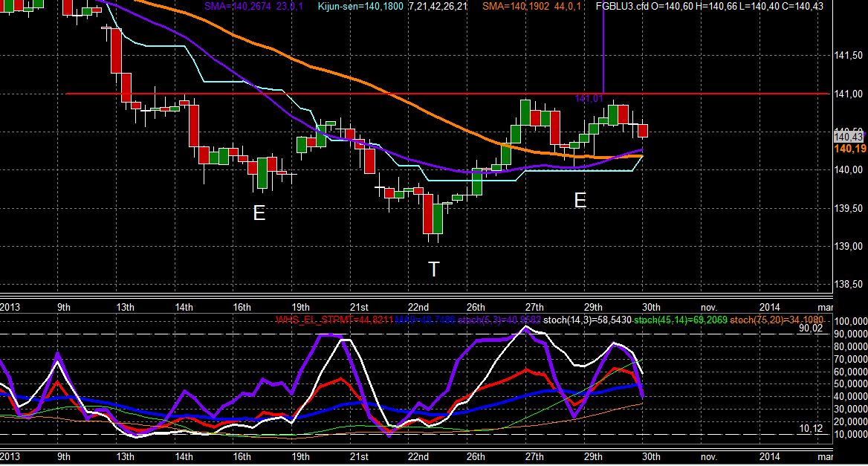Click the 50,0000 stochastic scale label
The image size is (868, 466).
(x=850, y=384)
